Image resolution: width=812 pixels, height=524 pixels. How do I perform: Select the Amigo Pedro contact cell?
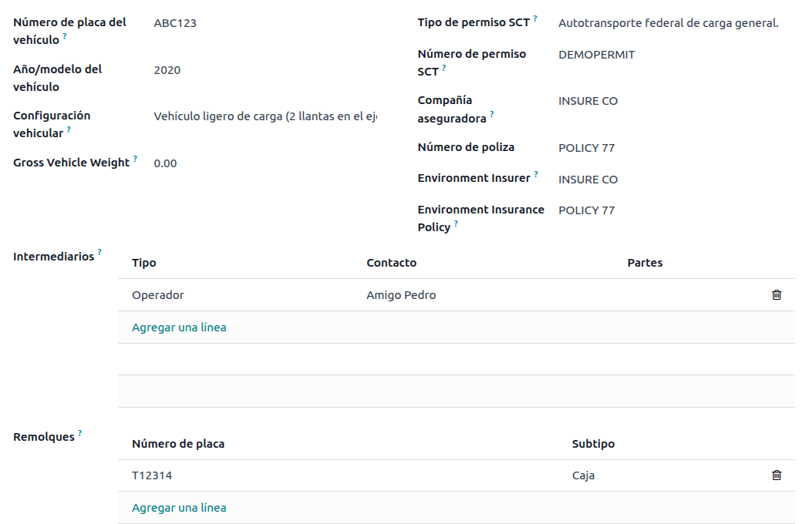tap(400, 295)
